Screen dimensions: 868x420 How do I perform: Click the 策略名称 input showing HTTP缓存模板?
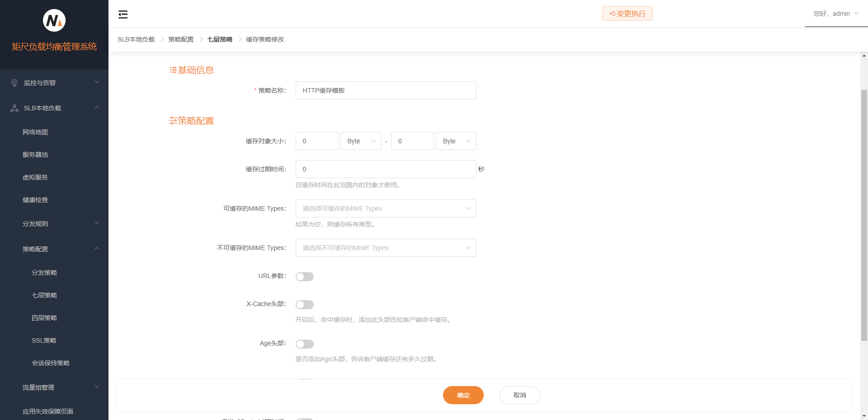pos(385,90)
